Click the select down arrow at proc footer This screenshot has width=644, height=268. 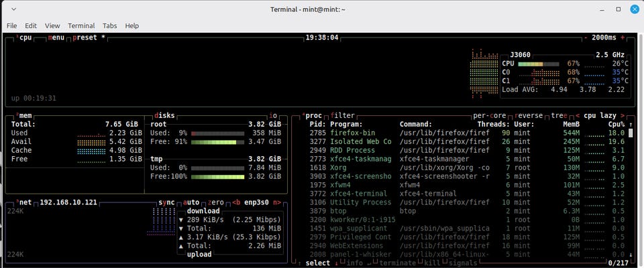click(x=336, y=263)
